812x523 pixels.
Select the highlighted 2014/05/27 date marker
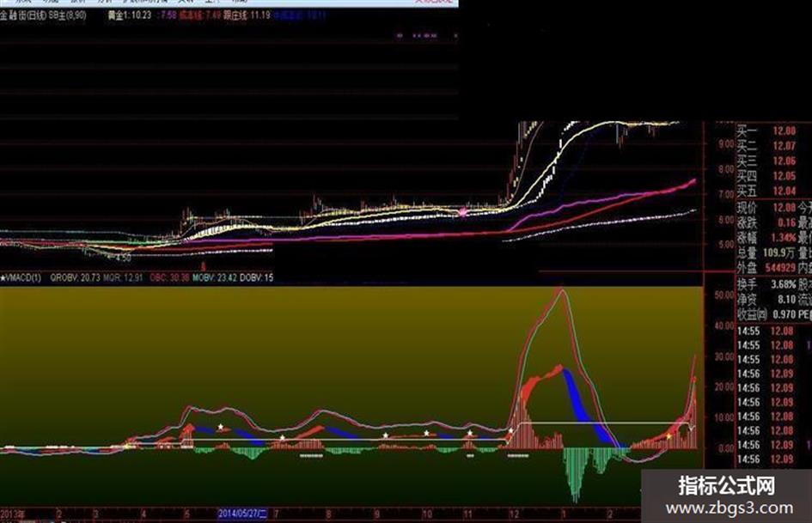click(x=242, y=514)
